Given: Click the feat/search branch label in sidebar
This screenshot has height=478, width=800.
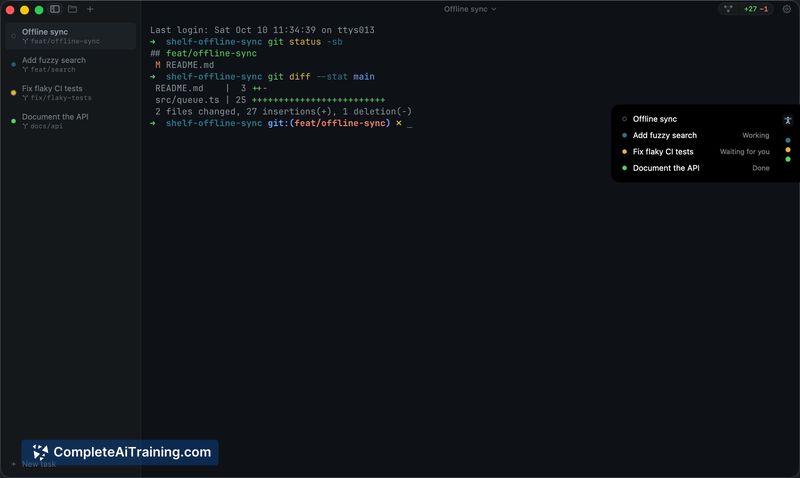Looking at the screenshot, I should pyautogui.click(x=53, y=69).
